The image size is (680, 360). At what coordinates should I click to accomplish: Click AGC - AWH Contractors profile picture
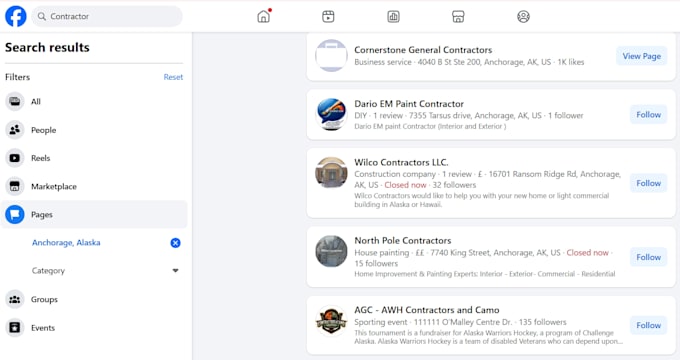tap(331, 321)
